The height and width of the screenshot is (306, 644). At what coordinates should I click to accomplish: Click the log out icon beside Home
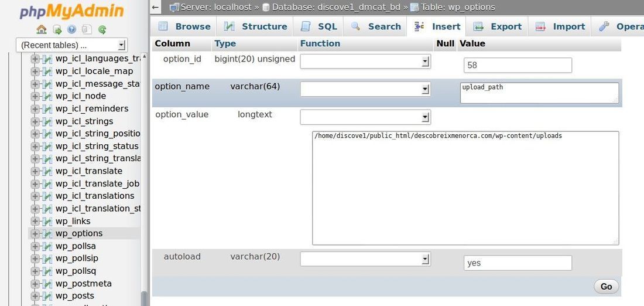(57, 29)
